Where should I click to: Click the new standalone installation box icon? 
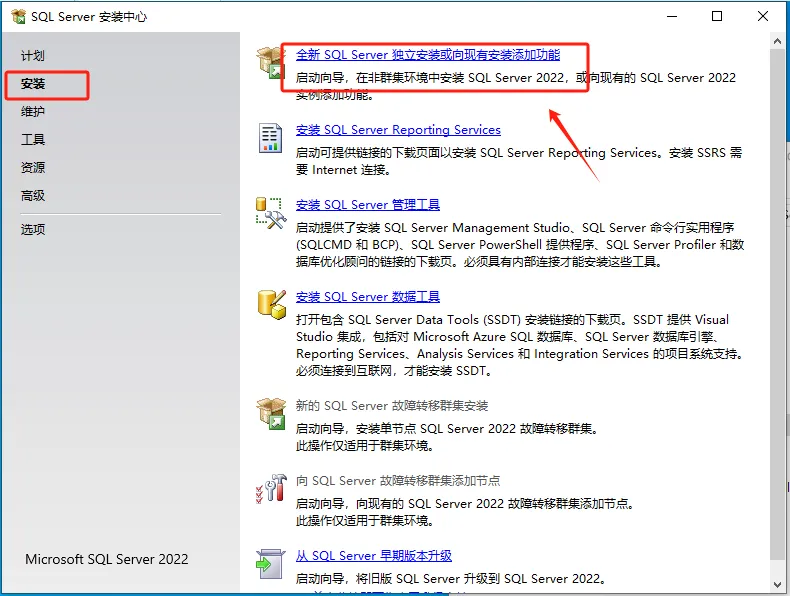coord(271,62)
